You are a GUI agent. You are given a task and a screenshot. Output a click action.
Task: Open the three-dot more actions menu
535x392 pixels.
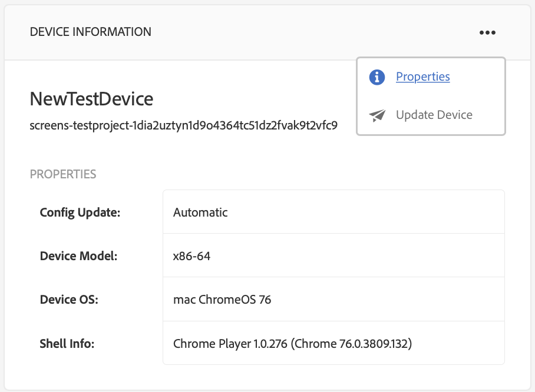487,32
